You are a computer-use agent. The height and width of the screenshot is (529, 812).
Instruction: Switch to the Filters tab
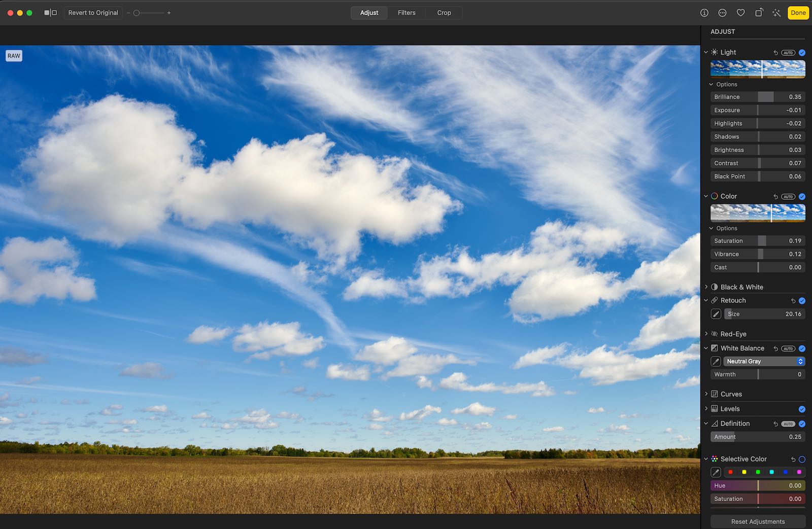[407, 13]
